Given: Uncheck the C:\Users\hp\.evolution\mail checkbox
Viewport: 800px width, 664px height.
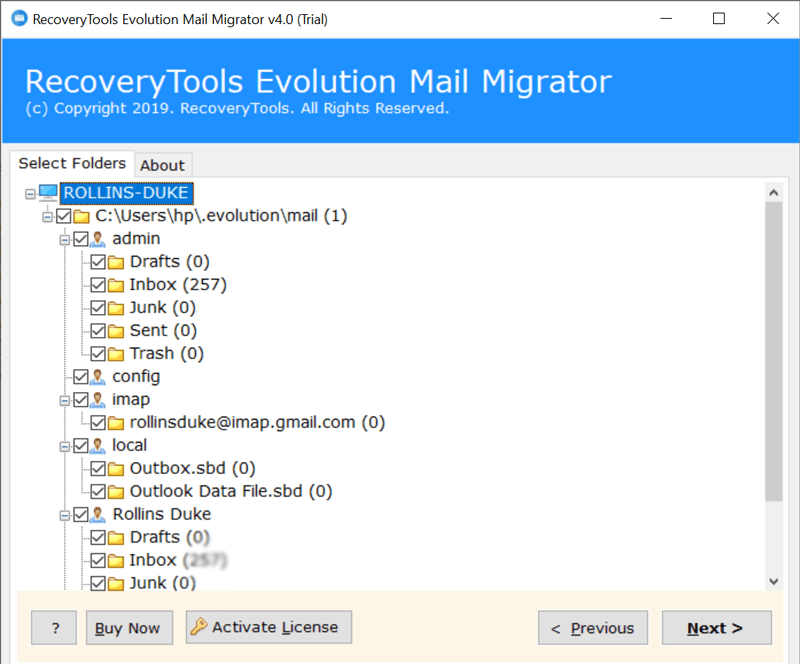Looking at the screenshot, I should click(x=63, y=216).
